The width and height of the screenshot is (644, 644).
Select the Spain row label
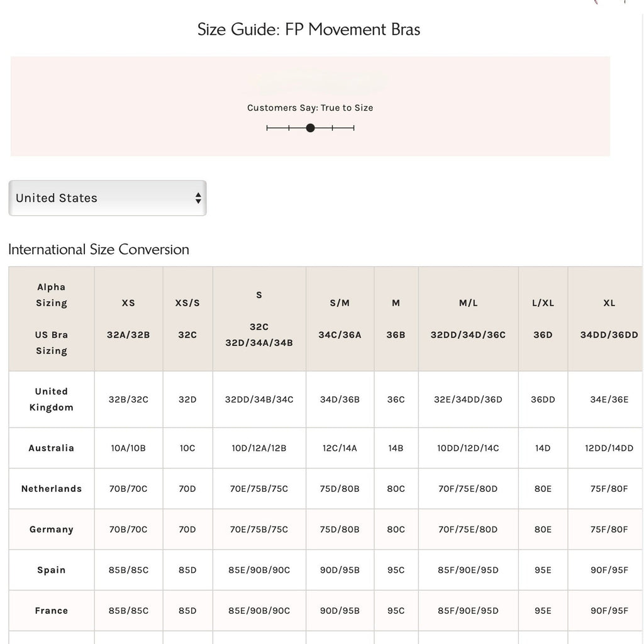coord(52,570)
